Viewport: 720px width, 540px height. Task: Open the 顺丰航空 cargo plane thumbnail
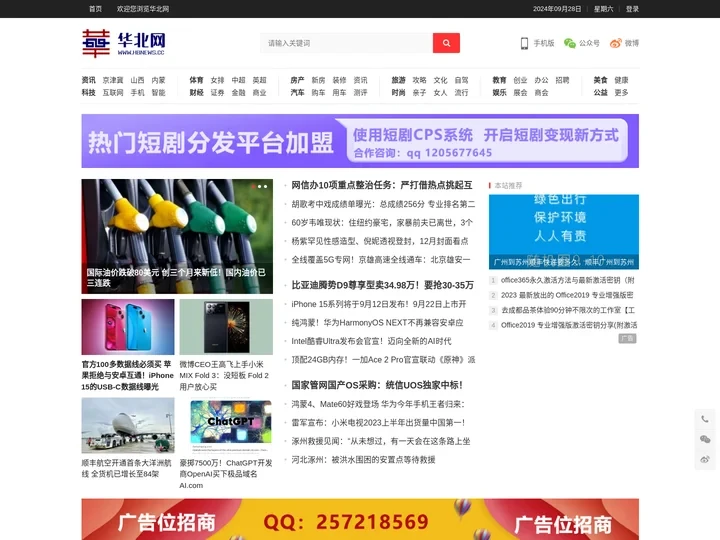128,426
